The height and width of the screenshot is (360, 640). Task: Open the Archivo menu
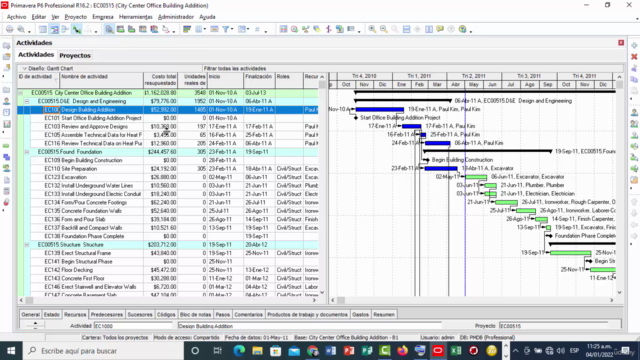pyautogui.click(x=16, y=17)
